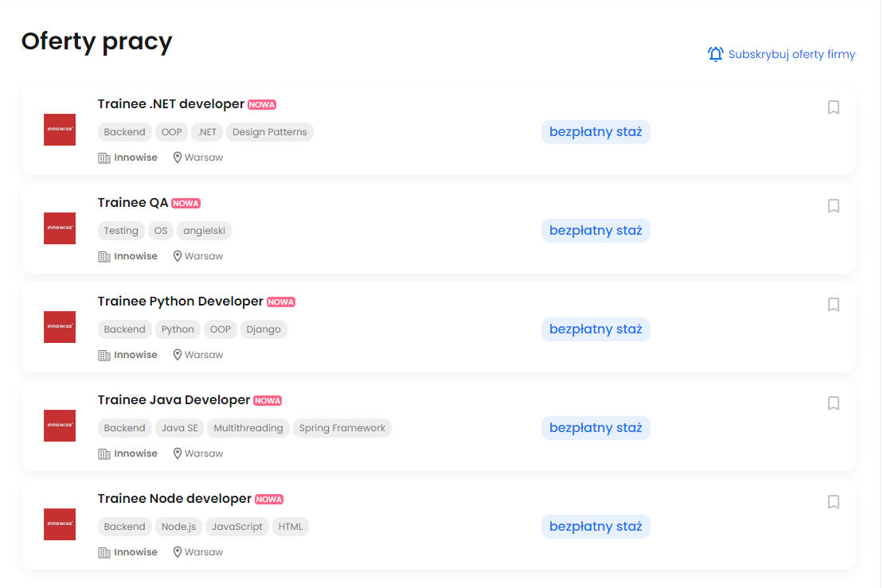Select the Design Patterns tag
This screenshot has width=883, height=588.
[269, 132]
